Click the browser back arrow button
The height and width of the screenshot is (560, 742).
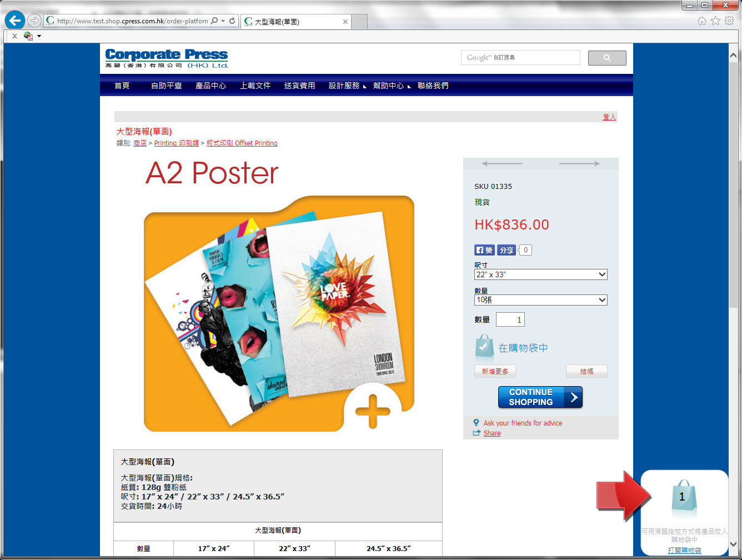(15, 21)
